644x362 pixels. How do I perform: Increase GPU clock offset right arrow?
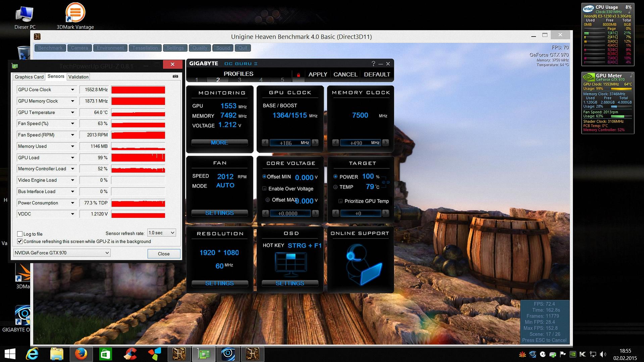point(315,143)
